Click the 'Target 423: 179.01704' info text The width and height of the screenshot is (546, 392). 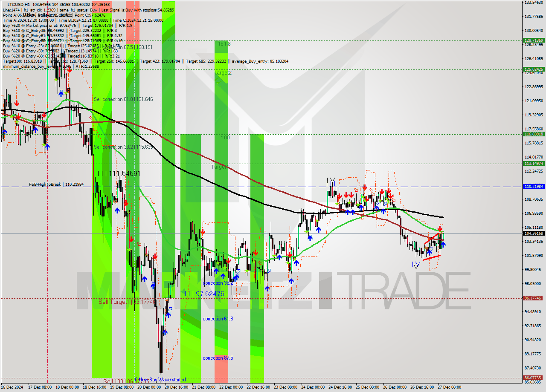point(160,61)
